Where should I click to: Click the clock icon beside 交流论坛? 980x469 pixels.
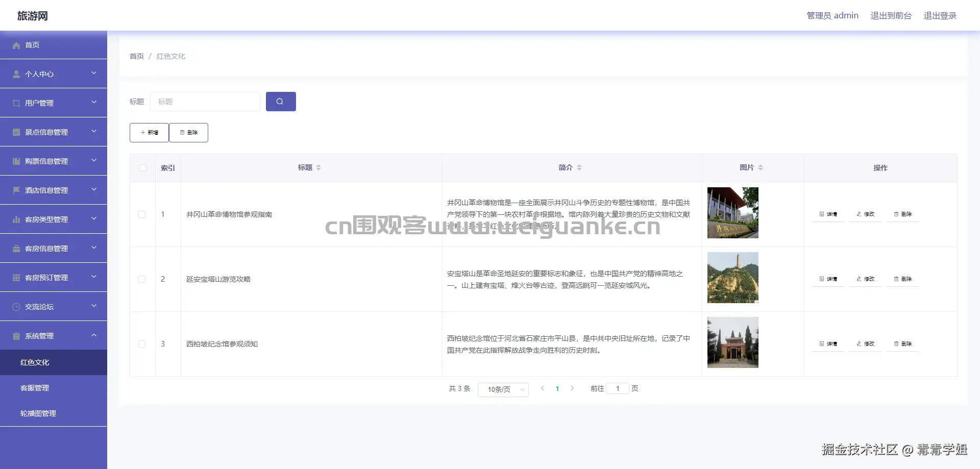(x=16, y=307)
